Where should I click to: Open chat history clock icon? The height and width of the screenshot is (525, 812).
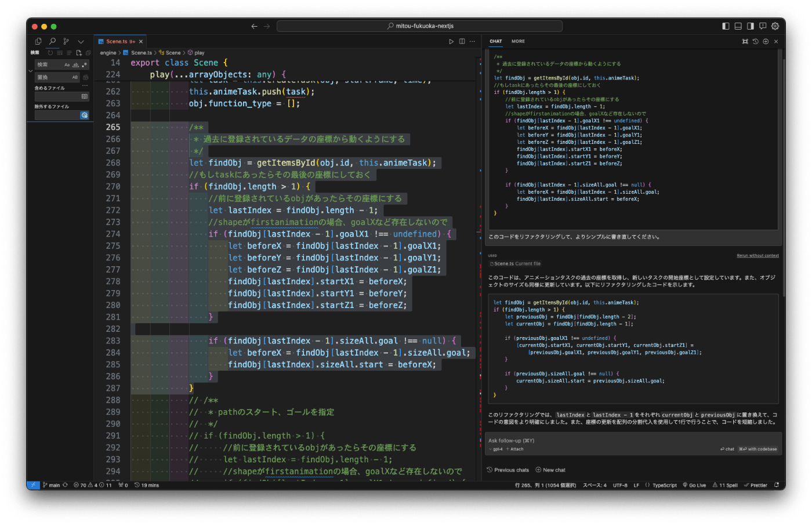click(x=755, y=42)
